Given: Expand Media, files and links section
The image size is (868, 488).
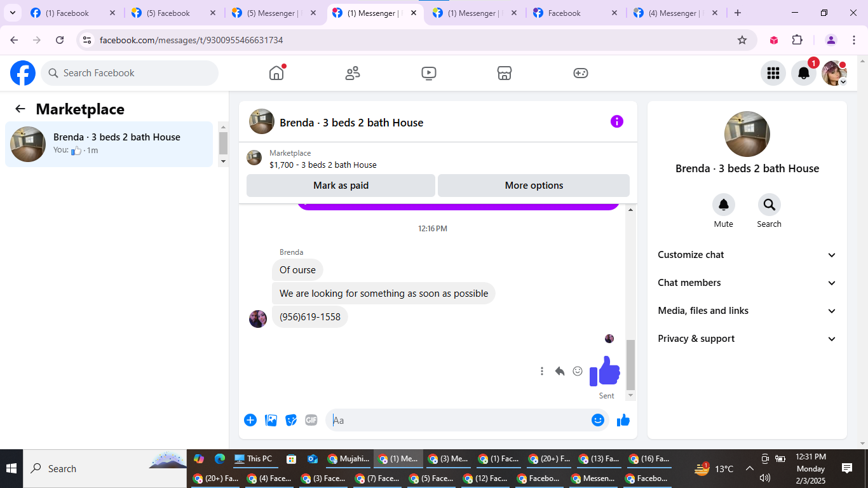Looking at the screenshot, I should pos(747,311).
